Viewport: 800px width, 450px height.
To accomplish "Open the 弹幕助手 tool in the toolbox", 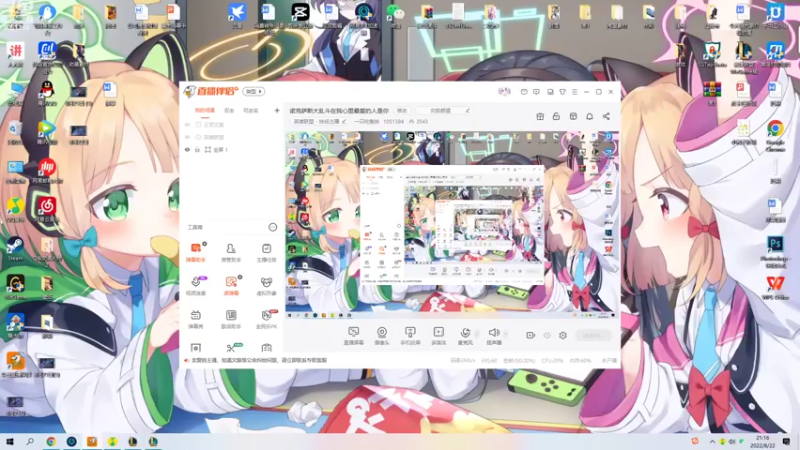I will (x=195, y=252).
